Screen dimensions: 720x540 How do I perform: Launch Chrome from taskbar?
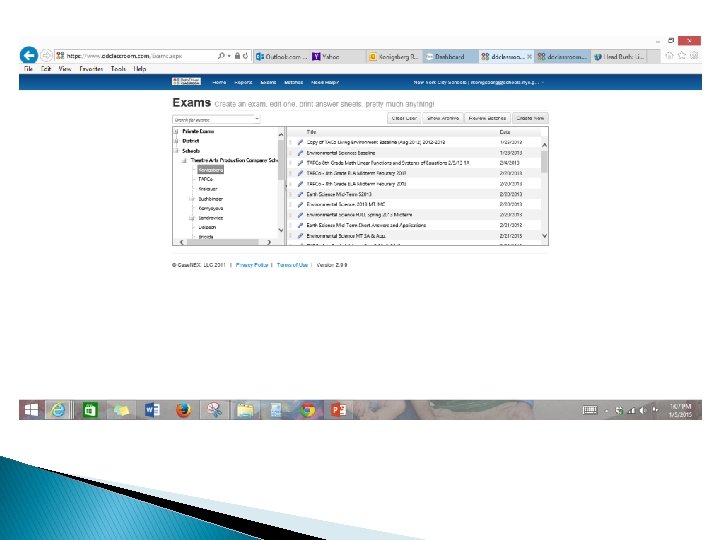[x=308, y=410]
